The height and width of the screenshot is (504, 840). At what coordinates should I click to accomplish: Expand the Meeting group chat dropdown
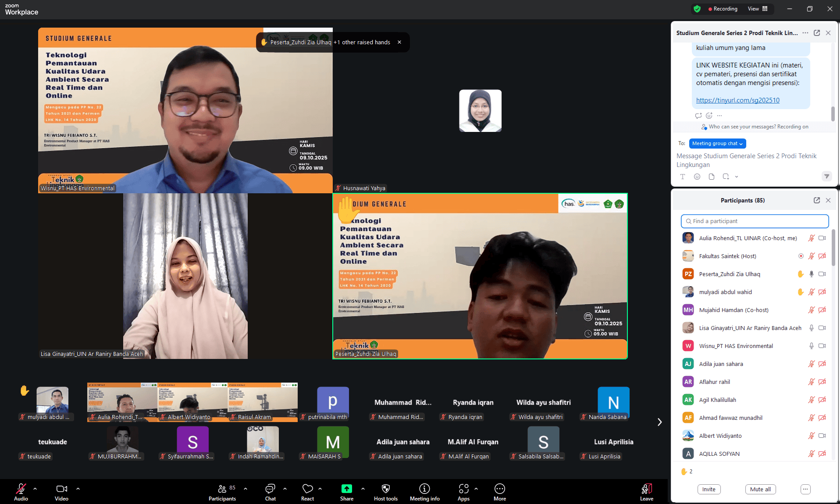click(717, 144)
